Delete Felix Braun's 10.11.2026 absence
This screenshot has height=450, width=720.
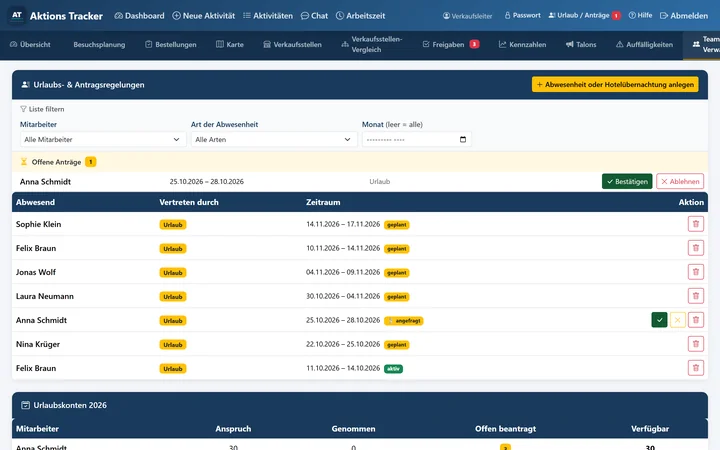(696, 248)
